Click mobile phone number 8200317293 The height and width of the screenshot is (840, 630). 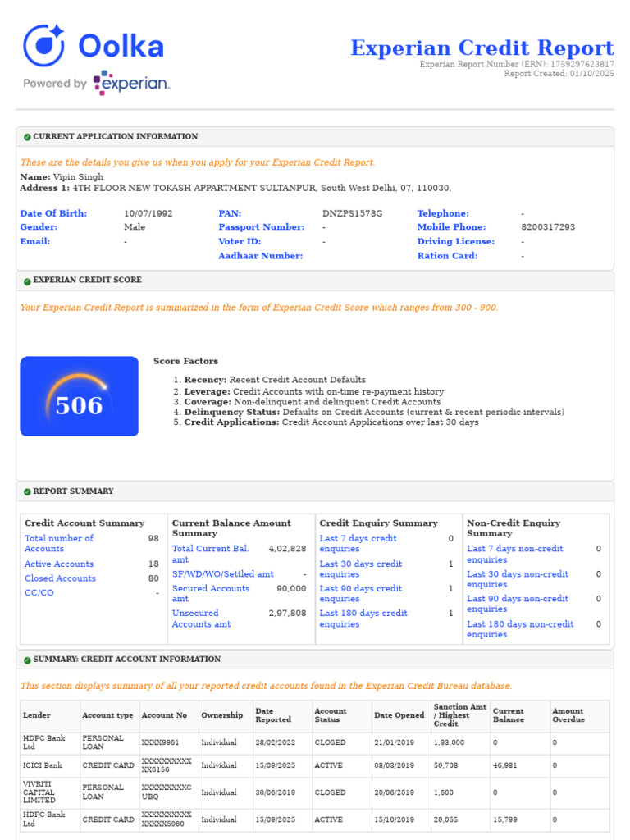click(548, 227)
